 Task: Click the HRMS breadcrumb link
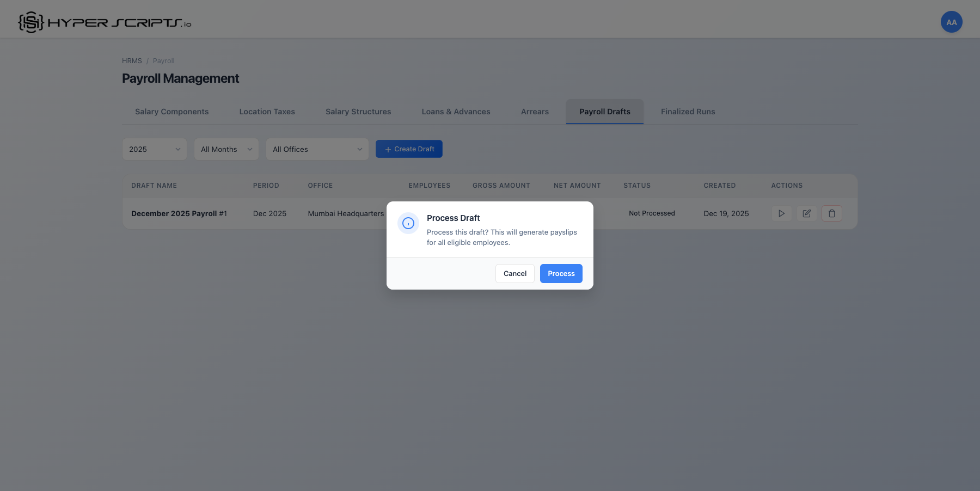[132, 60]
